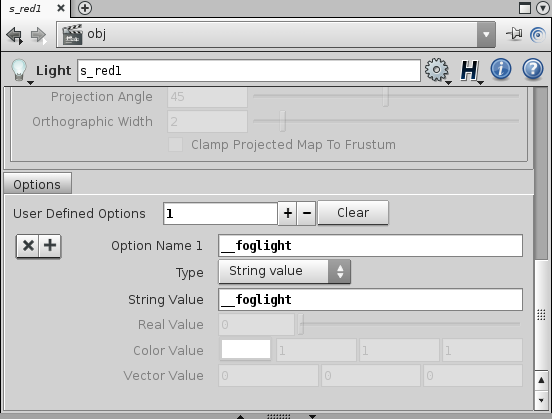Click the back navigation arrow
Viewport: 552px width, 419px height.
pyautogui.click(x=14, y=35)
